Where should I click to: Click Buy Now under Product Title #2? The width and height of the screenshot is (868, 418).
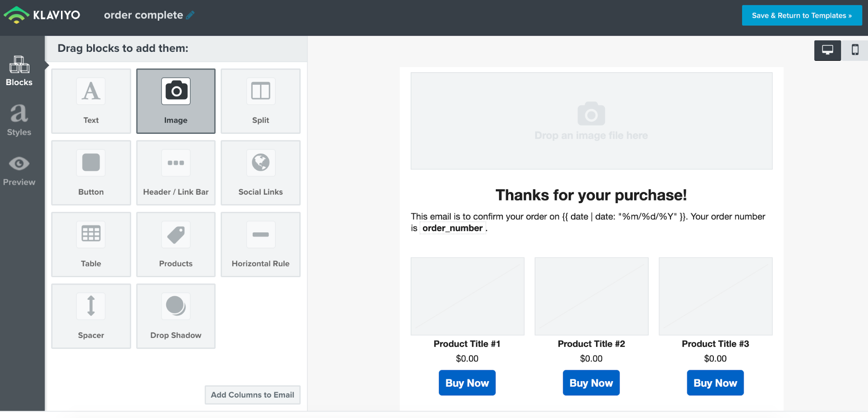coord(591,383)
